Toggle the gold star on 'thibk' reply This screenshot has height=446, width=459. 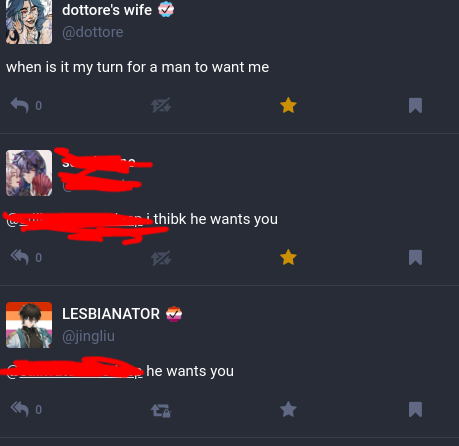(x=288, y=257)
